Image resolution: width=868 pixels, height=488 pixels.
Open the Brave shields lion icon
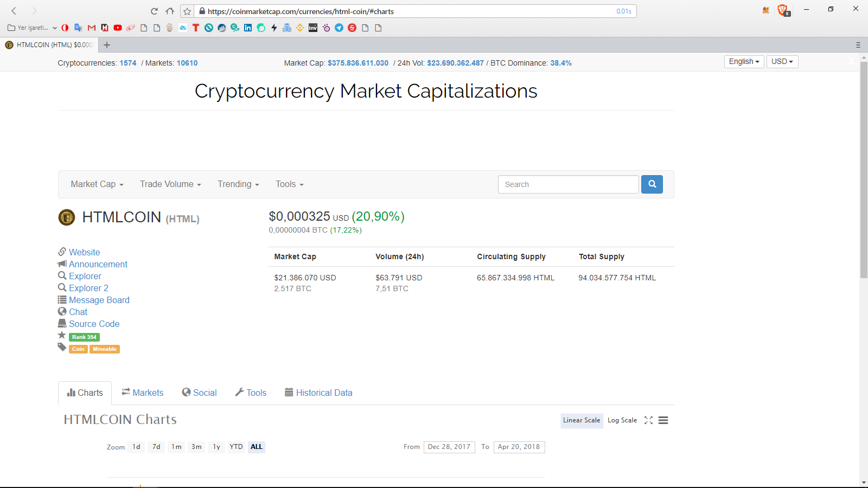click(783, 10)
